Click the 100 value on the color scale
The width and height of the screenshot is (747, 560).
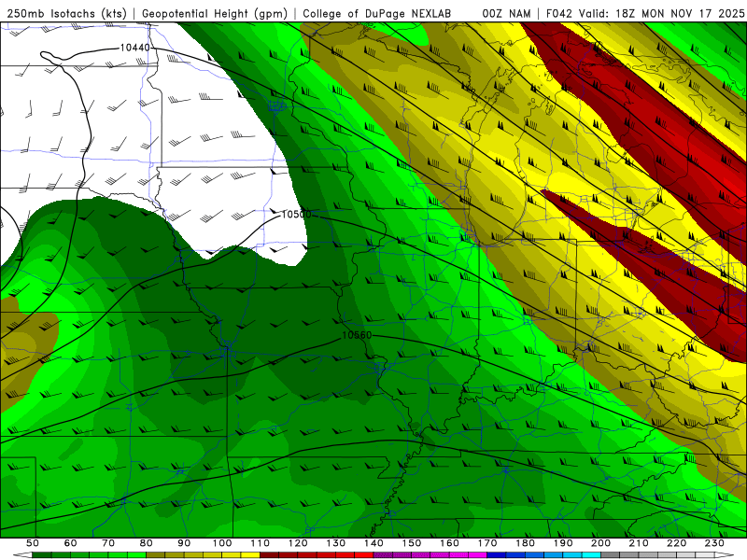click(222, 543)
